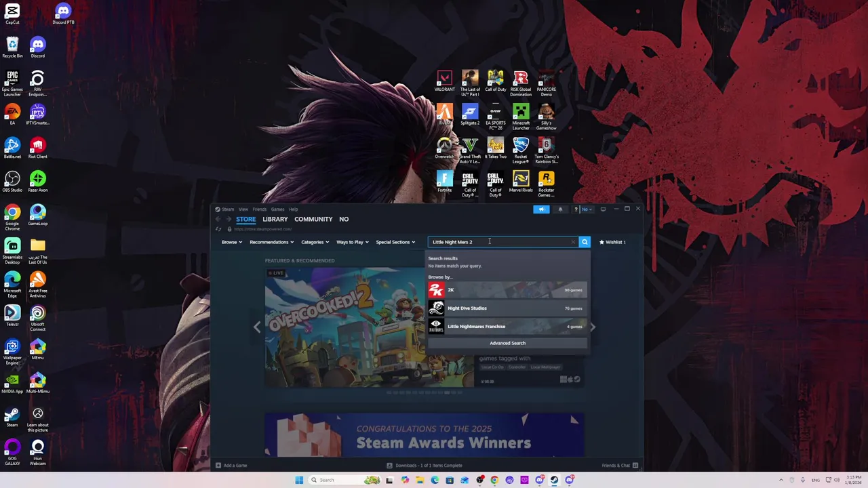
Task: Switch to the COMMUNITY tab
Action: tap(313, 219)
